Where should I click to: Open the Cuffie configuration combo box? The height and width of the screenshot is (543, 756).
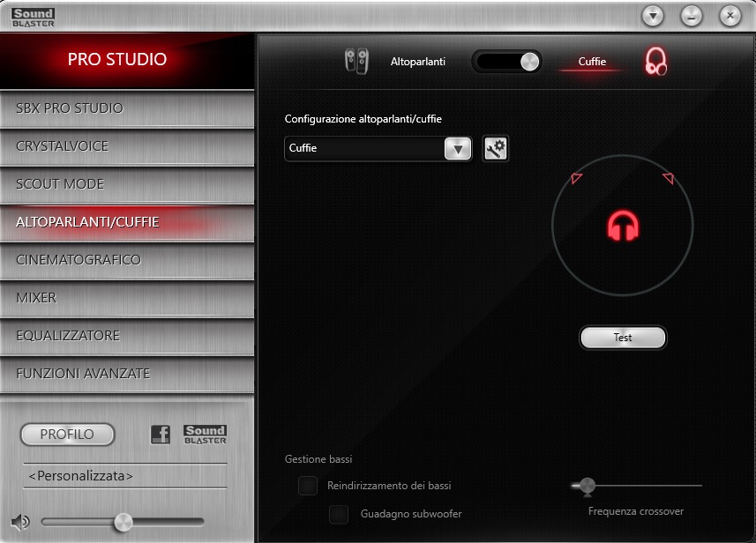[x=378, y=148]
